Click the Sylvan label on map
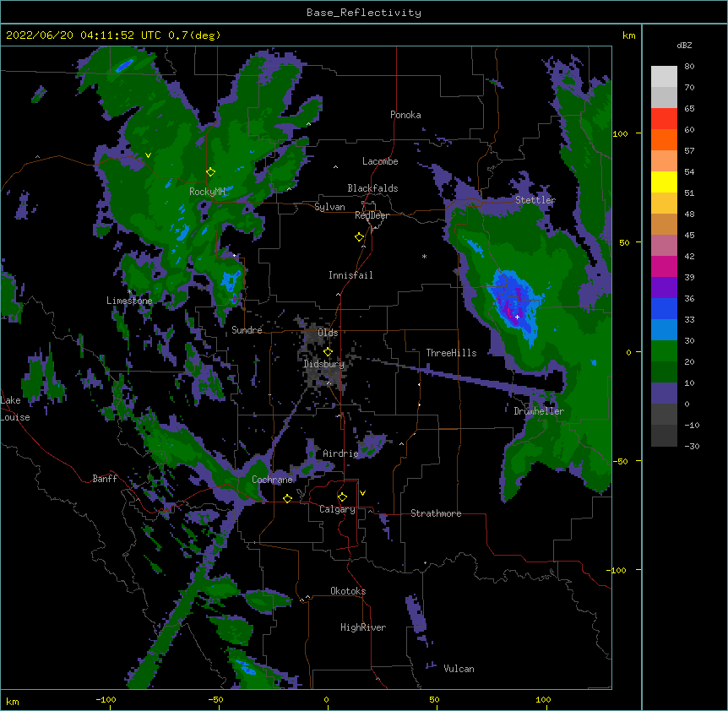 (329, 207)
